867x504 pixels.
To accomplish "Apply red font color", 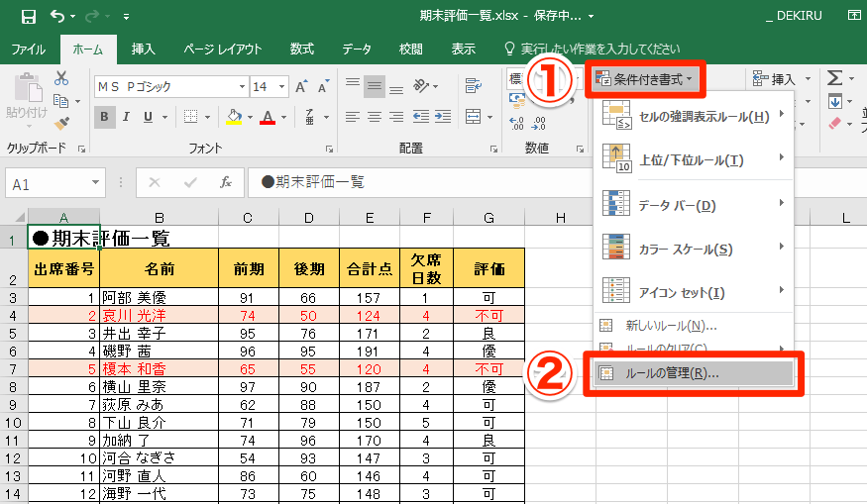I will [x=268, y=117].
